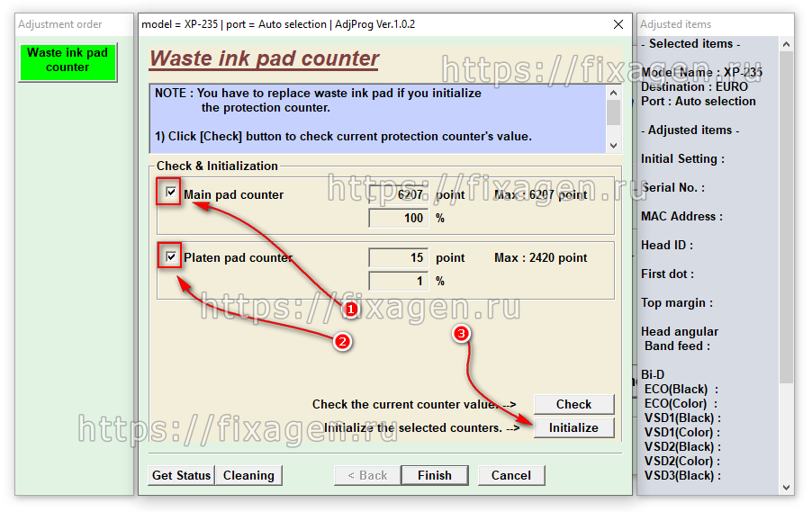Viewport: 812px width, 512px height.
Task: Open the Cleaning function
Action: [248, 475]
